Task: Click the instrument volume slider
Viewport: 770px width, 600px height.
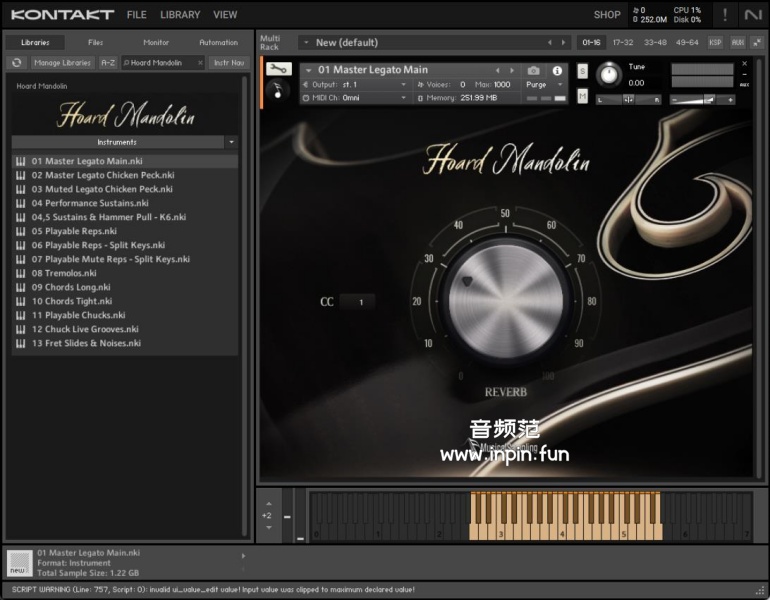Action: [703, 100]
